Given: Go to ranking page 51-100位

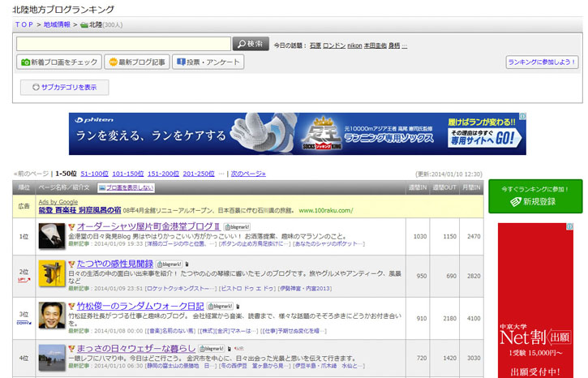Looking at the screenshot, I should click(95, 174).
